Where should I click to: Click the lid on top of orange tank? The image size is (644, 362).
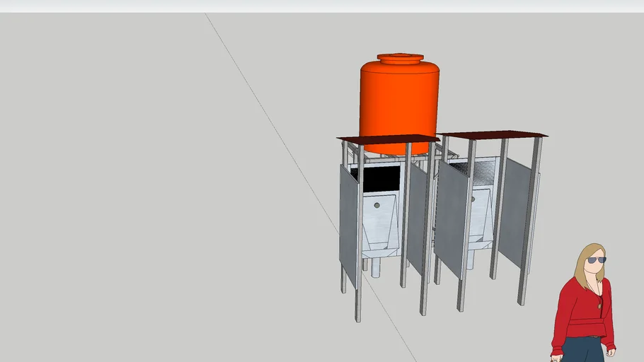(400, 57)
